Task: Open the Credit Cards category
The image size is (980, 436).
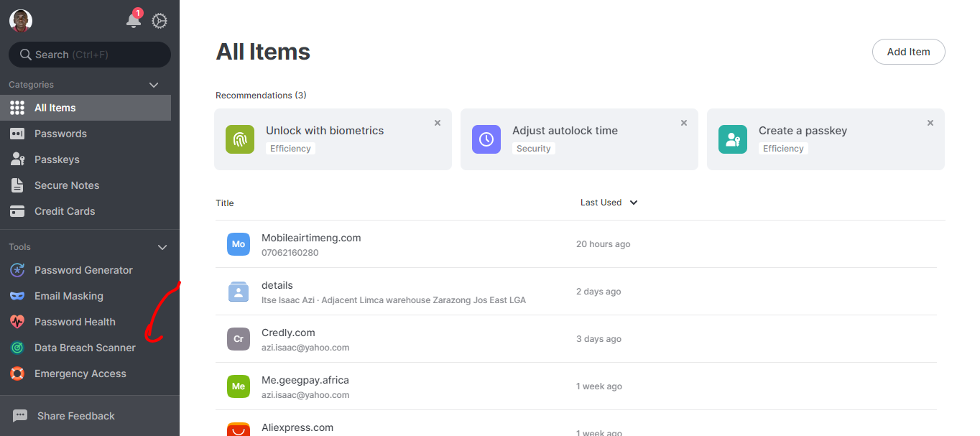Action: coord(64,211)
